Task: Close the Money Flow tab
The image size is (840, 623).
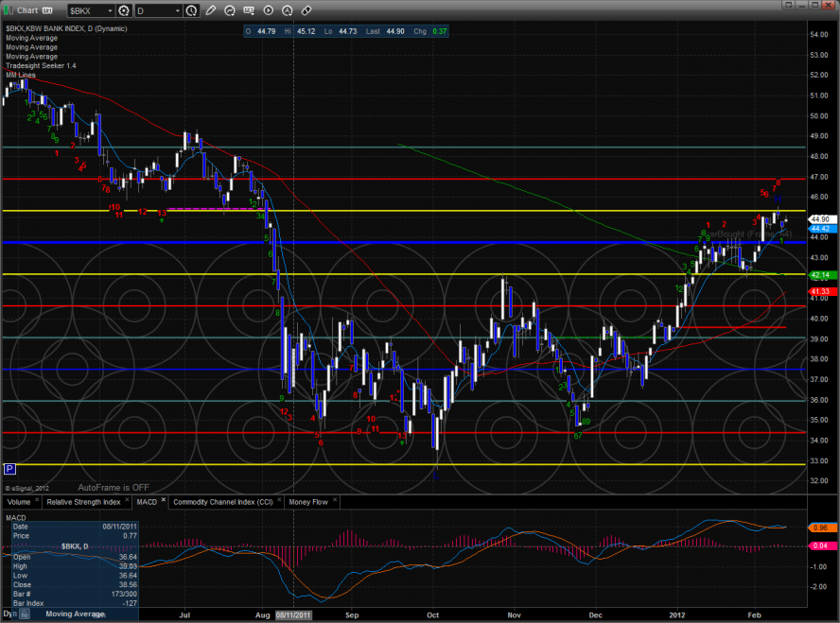Action: point(335,500)
